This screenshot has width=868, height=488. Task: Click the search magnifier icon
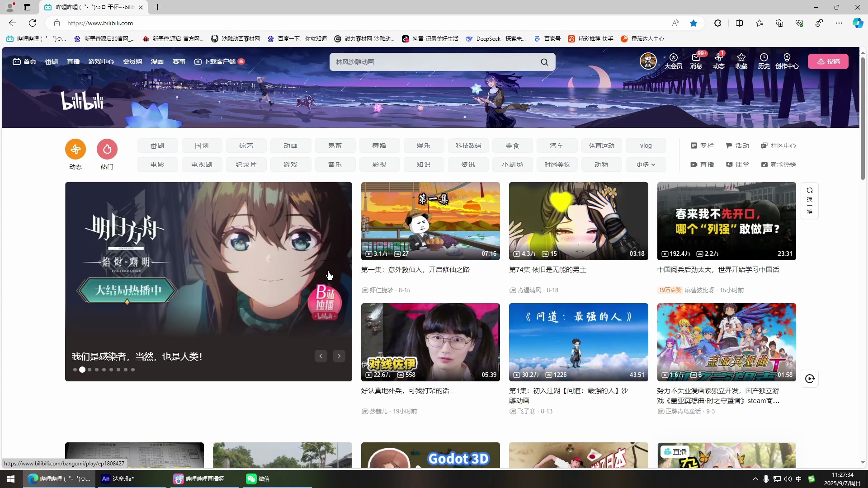(x=544, y=62)
